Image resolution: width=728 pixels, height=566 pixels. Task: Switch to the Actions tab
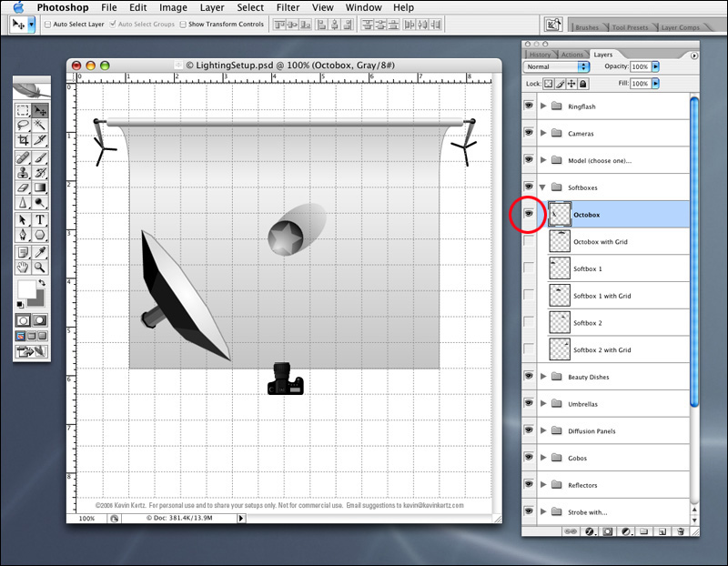(572, 55)
